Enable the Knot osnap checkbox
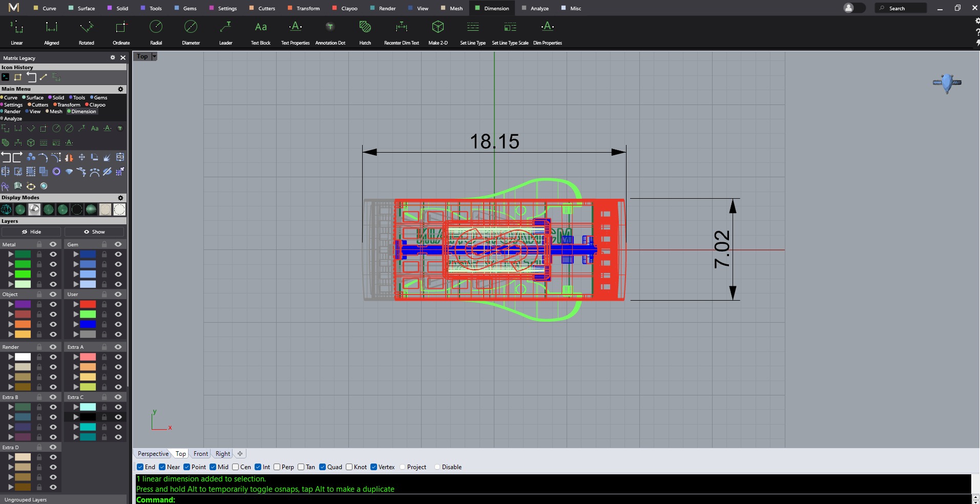This screenshot has width=980, height=504. click(x=349, y=467)
